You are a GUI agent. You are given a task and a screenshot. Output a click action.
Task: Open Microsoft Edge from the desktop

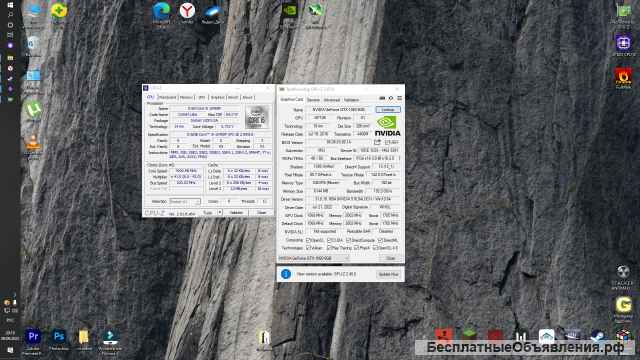(x=162, y=11)
